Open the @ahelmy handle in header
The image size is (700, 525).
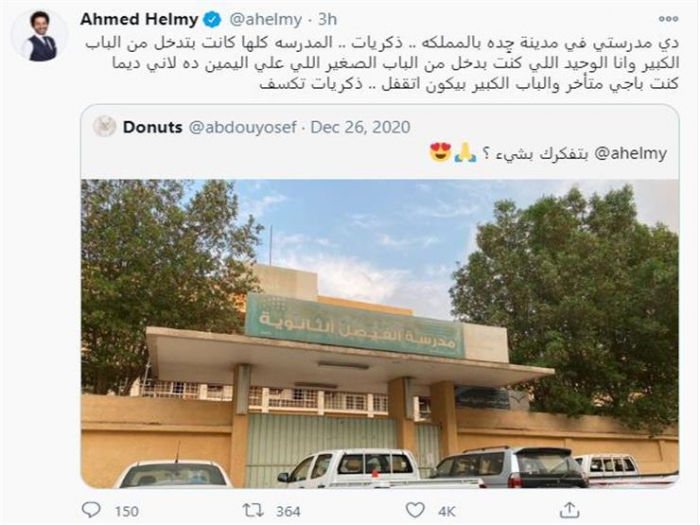pyautogui.click(x=265, y=20)
